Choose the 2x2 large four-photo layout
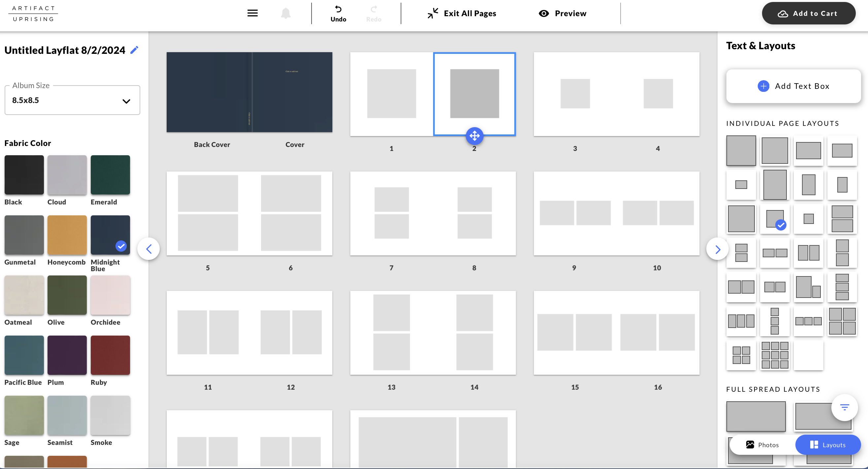Viewport: 868px width, 469px height. (842, 321)
